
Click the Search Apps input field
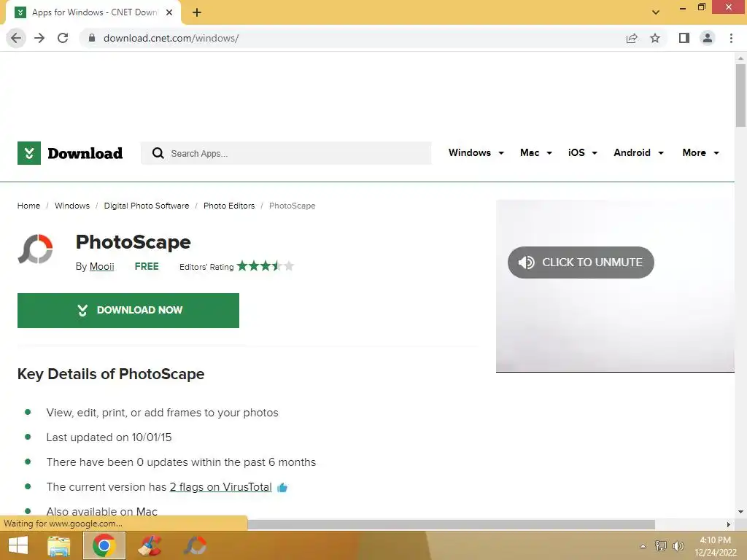(286, 153)
